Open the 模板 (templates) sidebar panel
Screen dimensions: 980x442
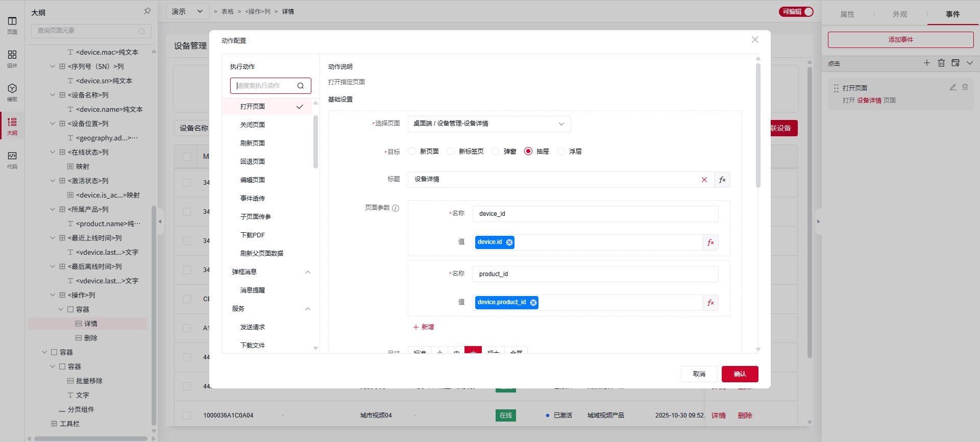12,92
